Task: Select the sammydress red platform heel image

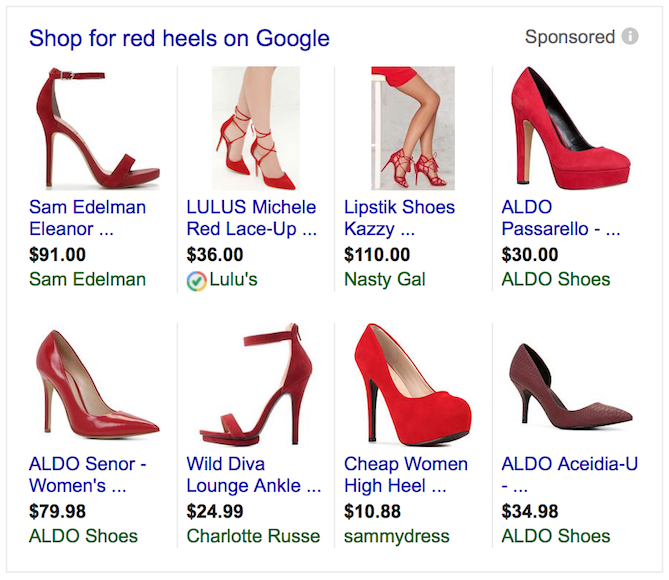Action: click(412, 385)
